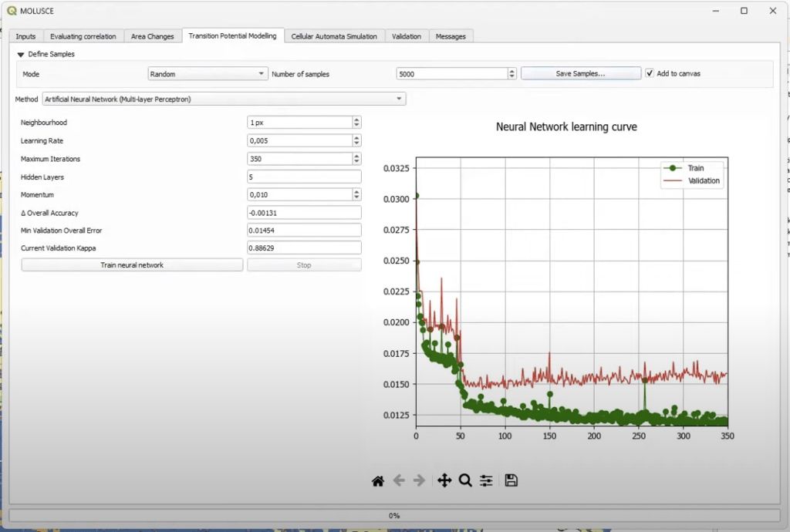Close the MOLUSCE window
This screenshot has width=790, height=532.
(773, 11)
